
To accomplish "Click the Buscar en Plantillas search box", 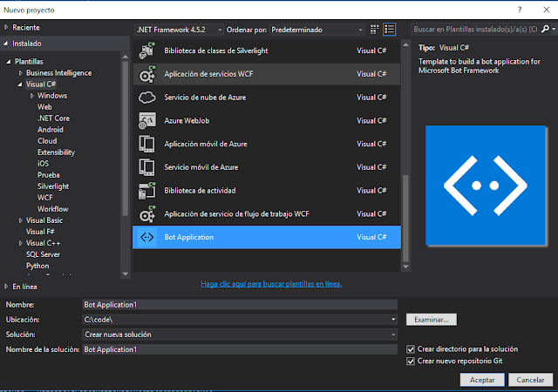I will [475, 29].
